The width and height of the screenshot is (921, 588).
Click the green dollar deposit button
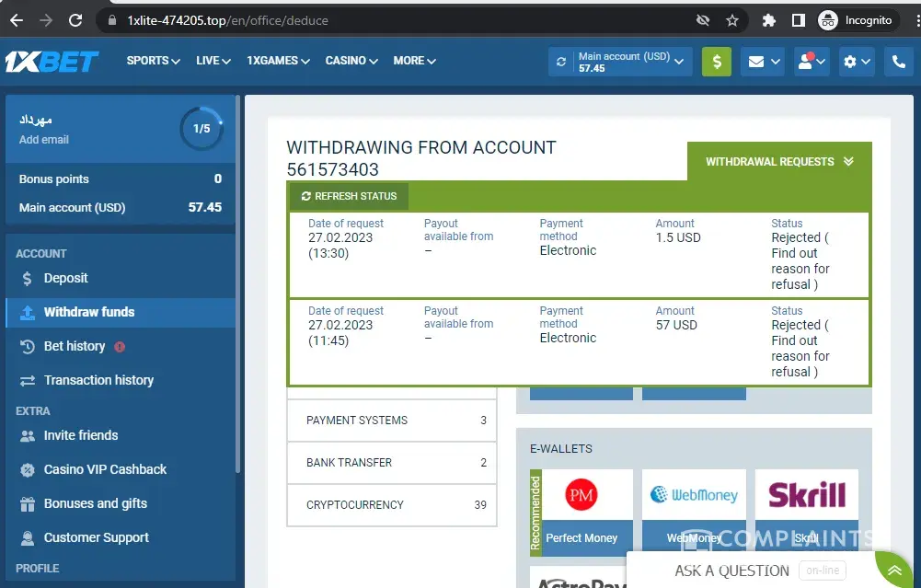point(717,62)
